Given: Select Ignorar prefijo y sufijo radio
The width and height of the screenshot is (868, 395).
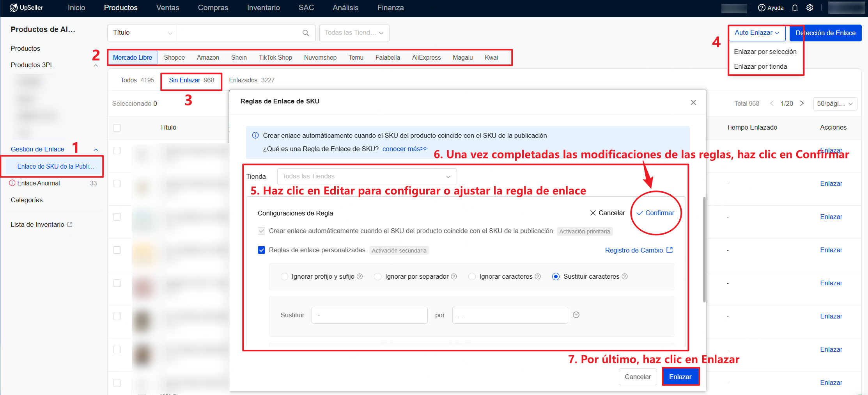Looking at the screenshot, I should coord(284,276).
